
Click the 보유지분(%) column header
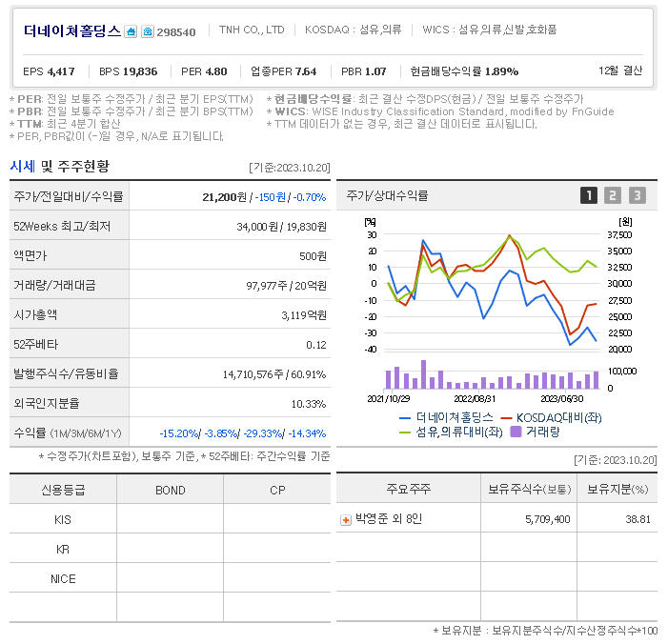click(617, 489)
